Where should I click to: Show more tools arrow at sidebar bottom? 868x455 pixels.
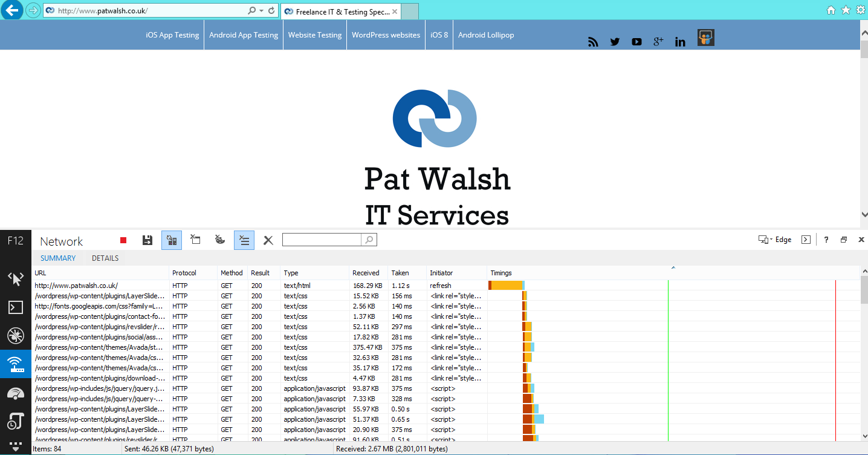point(16,447)
